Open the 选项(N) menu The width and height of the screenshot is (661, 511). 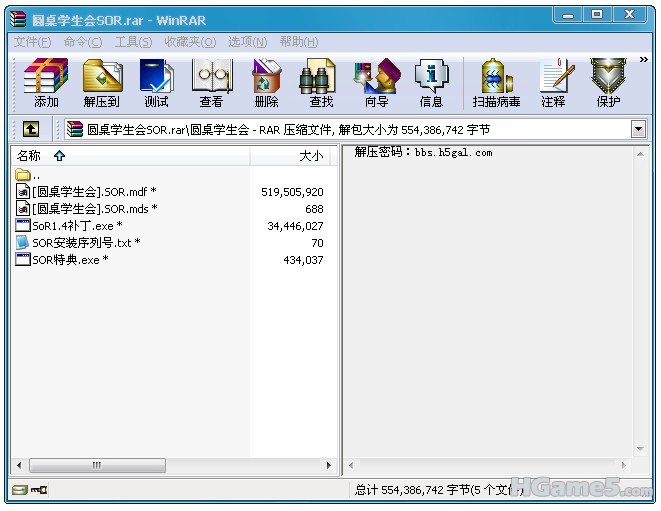point(247,42)
